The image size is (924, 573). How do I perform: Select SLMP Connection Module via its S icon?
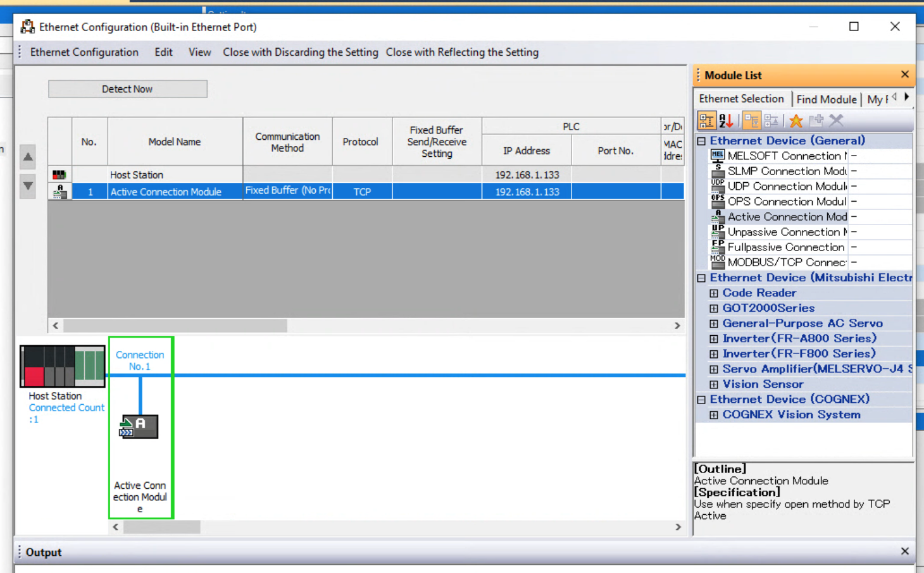717,171
